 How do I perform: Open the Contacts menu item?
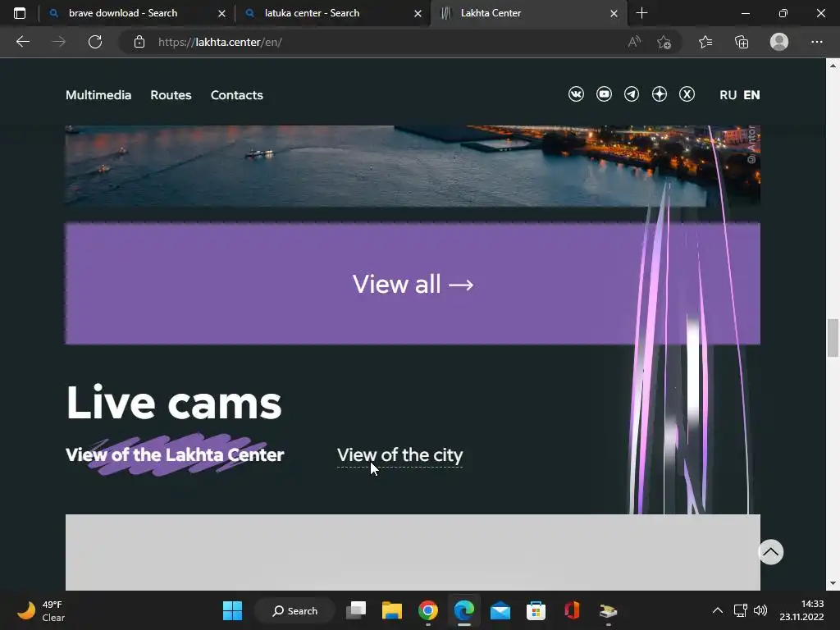point(237,95)
